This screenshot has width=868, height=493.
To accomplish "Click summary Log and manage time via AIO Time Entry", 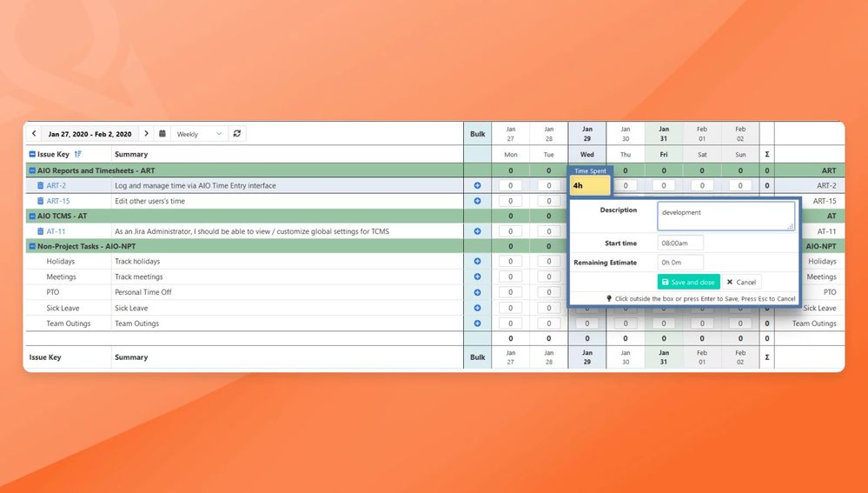I will (195, 185).
